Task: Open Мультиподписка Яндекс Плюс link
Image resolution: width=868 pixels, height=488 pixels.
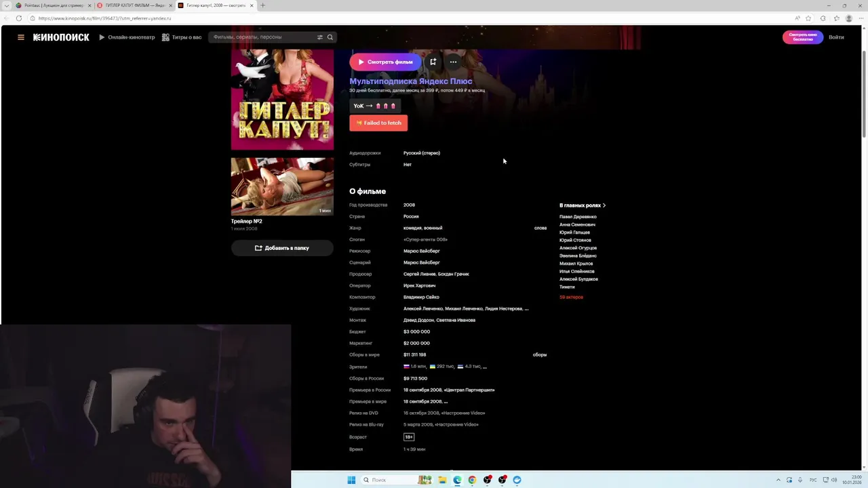Action: pos(411,81)
